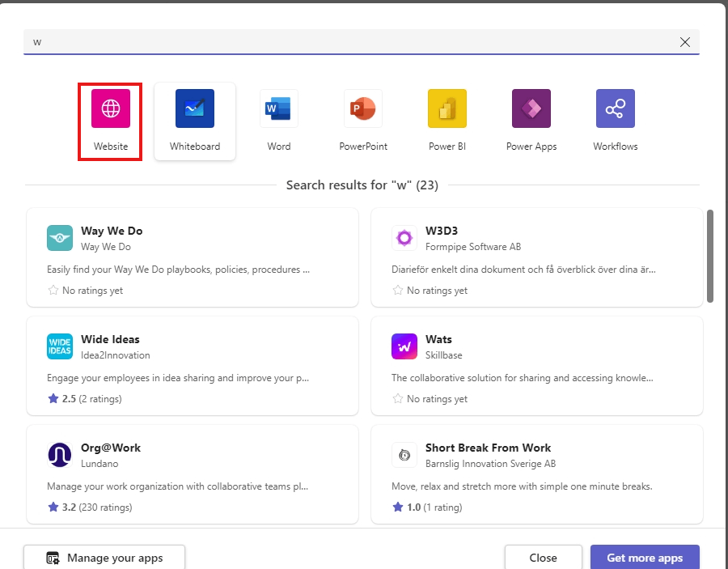This screenshot has width=728, height=569.
Task: Click the Wide Ideas logo
Action: pyautogui.click(x=60, y=346)
